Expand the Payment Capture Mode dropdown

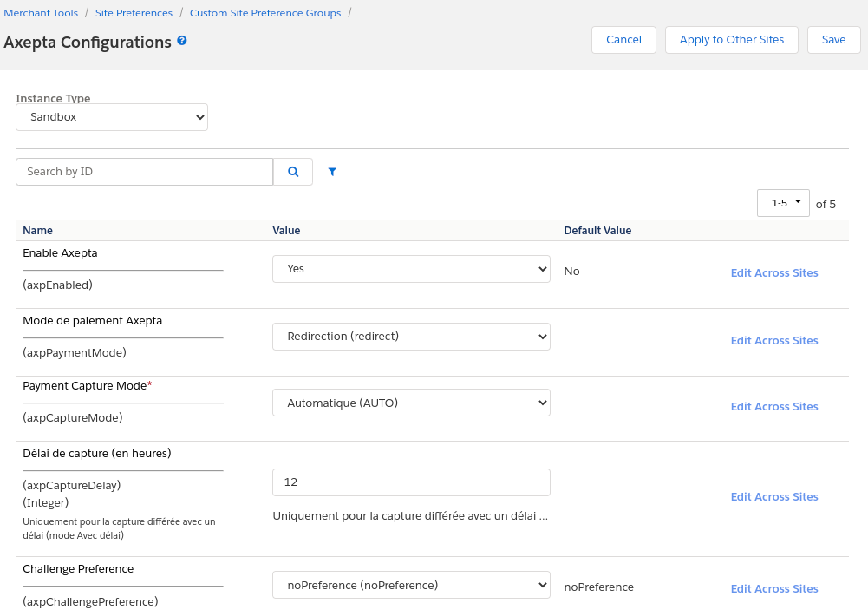(411, 403)
